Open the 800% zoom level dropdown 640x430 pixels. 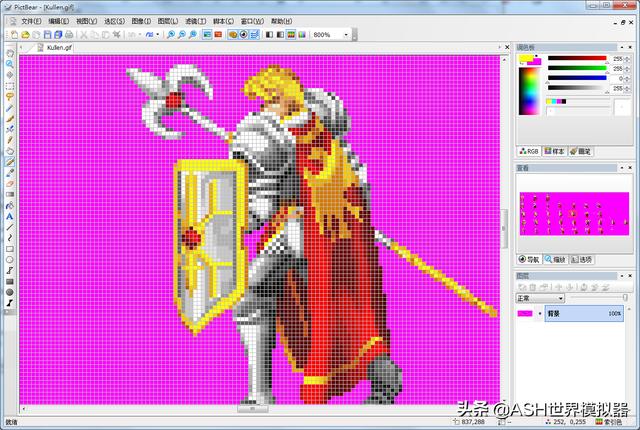coord(346,34)
